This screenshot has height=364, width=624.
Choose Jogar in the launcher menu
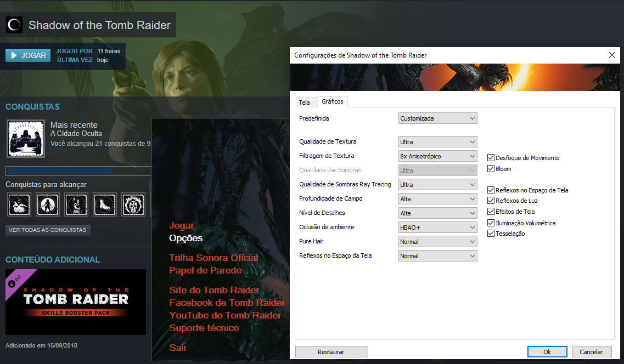coord(182,226)
